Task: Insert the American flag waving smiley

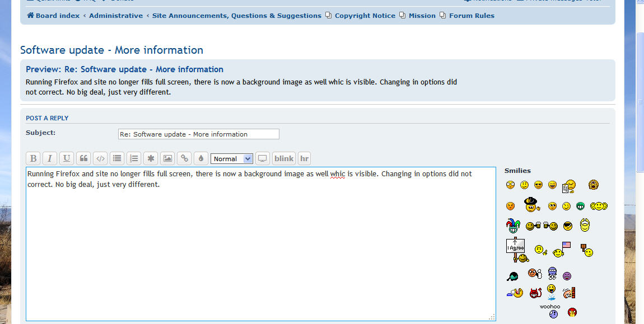Action: pos(561,250)
